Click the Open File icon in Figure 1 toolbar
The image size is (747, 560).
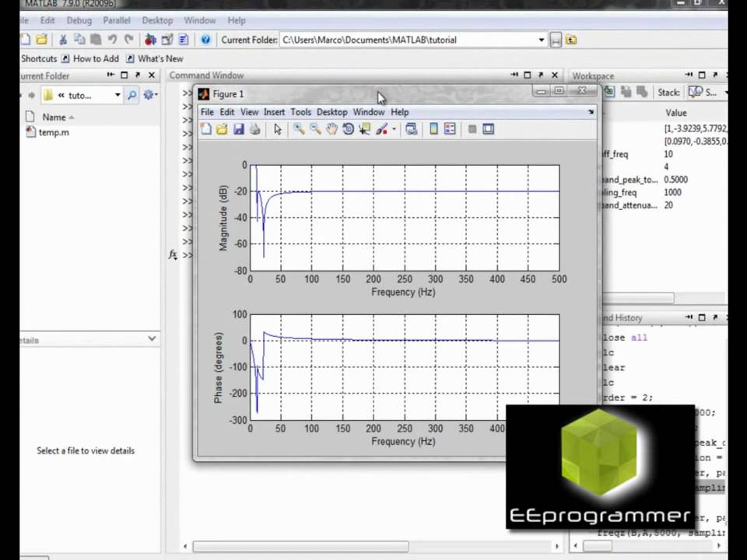coord(222,129)
